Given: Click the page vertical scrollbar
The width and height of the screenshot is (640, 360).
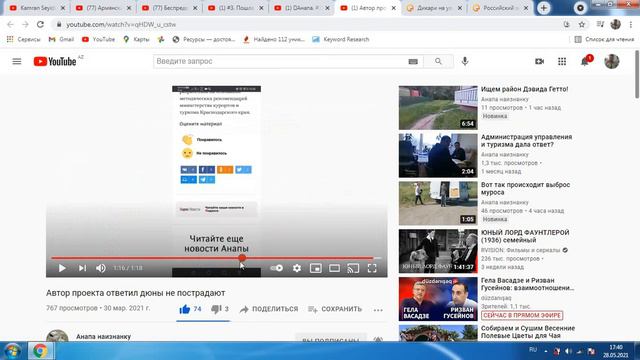Looking at the screenshot, I should pos(637,74).
